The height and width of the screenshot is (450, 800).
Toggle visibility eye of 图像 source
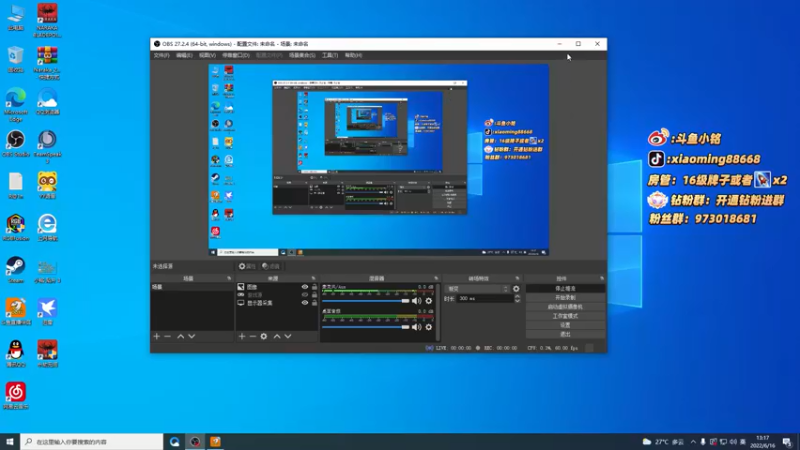(x=305, y=287)
